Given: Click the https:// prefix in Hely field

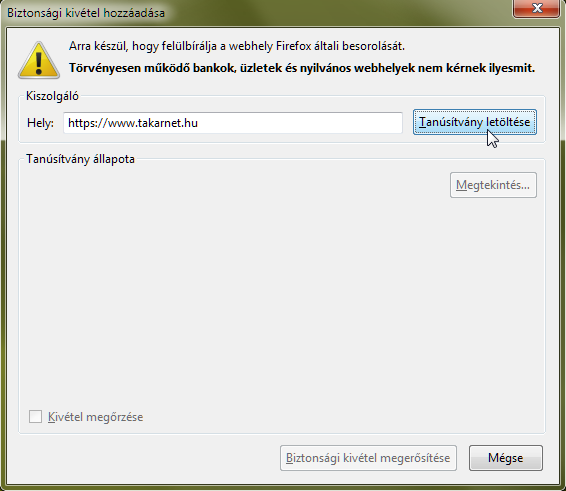Looking at the screenshot, I should pyautogui.click(x=88, y=123).
